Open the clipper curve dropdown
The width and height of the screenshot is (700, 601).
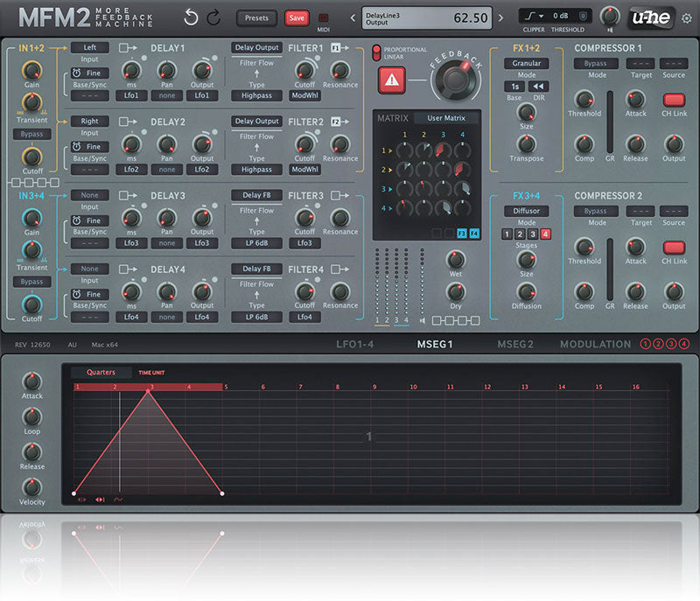point(534,16)
